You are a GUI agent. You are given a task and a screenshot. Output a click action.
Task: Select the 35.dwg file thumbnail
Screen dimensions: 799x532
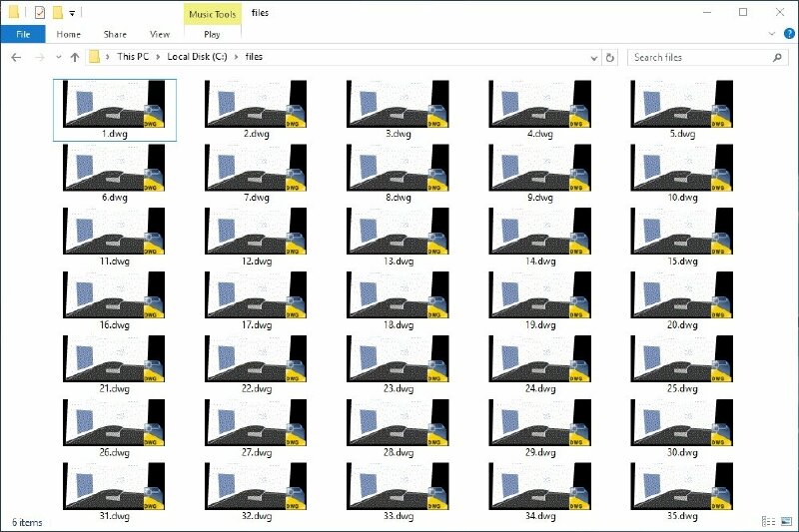tap(682, 486)
